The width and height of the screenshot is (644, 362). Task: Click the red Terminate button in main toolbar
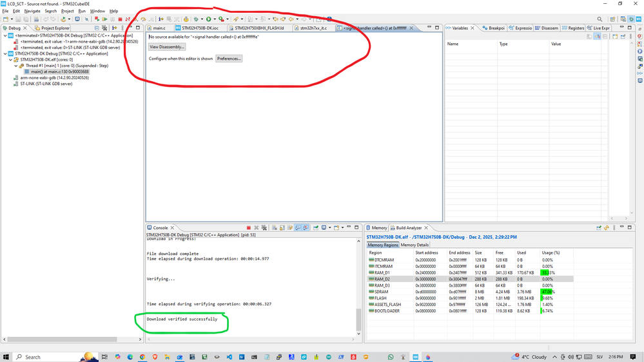tap(120, 19)
